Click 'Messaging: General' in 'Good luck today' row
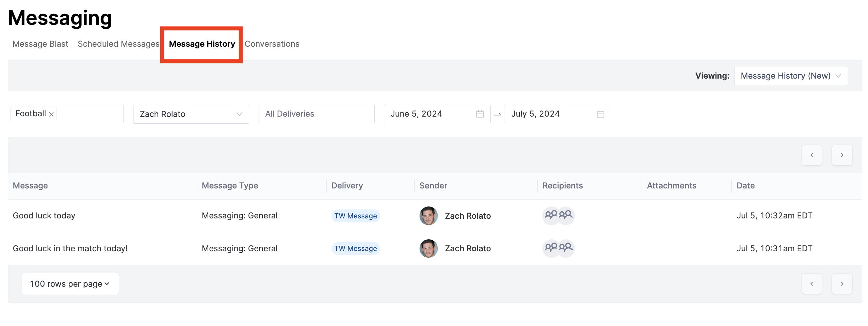 (x=239, y=216)
